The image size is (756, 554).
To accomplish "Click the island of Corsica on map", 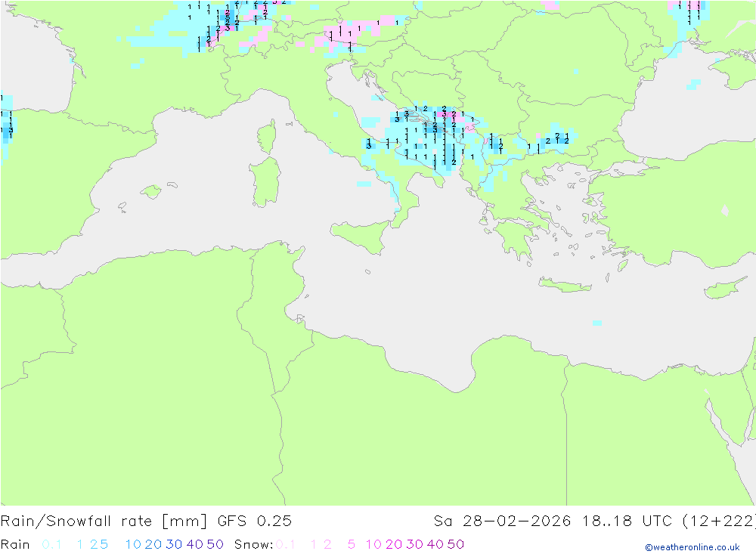I will [x=267, y=137].
